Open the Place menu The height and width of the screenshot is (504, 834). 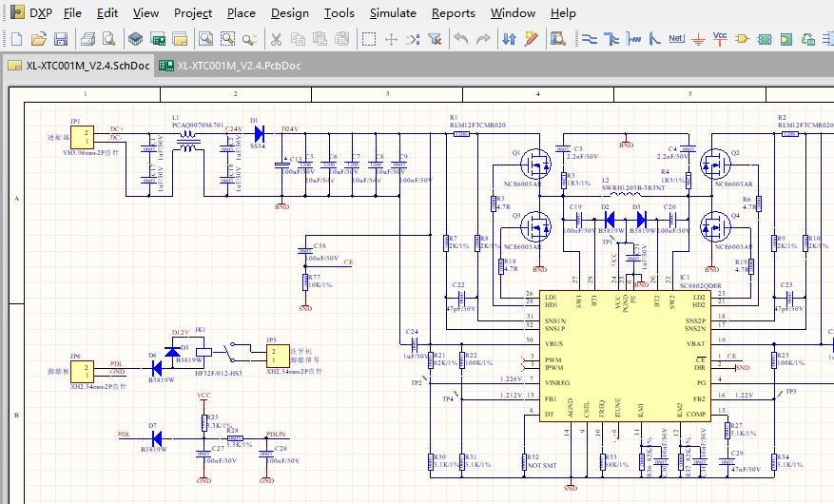(x=241, y=12)
